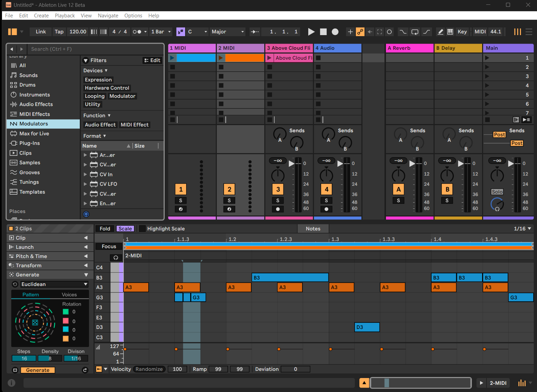Click the filter Edit button
This screenshot has width=537, height=392.
(x=152, y=60)
